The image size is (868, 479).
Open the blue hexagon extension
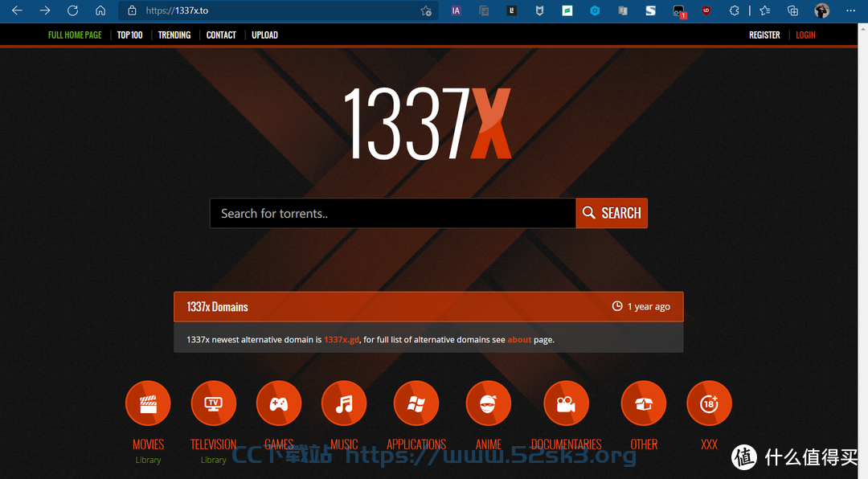(595, 10)
